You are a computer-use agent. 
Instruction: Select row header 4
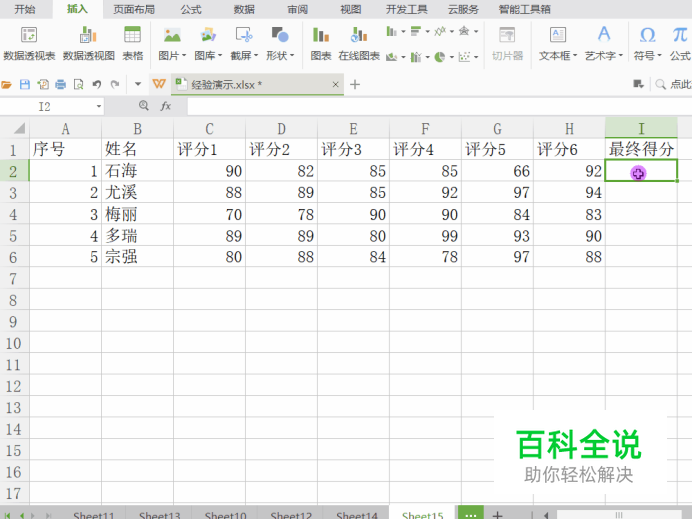pyautogui.click(x=13, y=214)
